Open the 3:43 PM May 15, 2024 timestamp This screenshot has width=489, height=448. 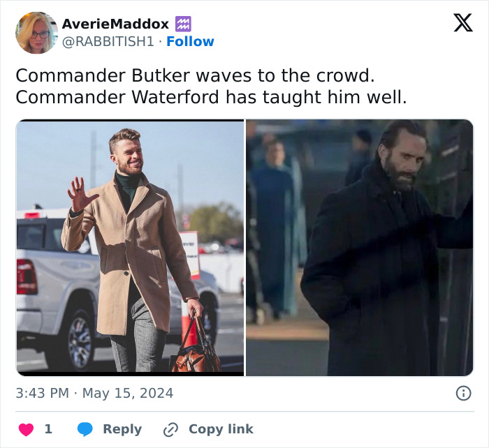click(94, 393)
